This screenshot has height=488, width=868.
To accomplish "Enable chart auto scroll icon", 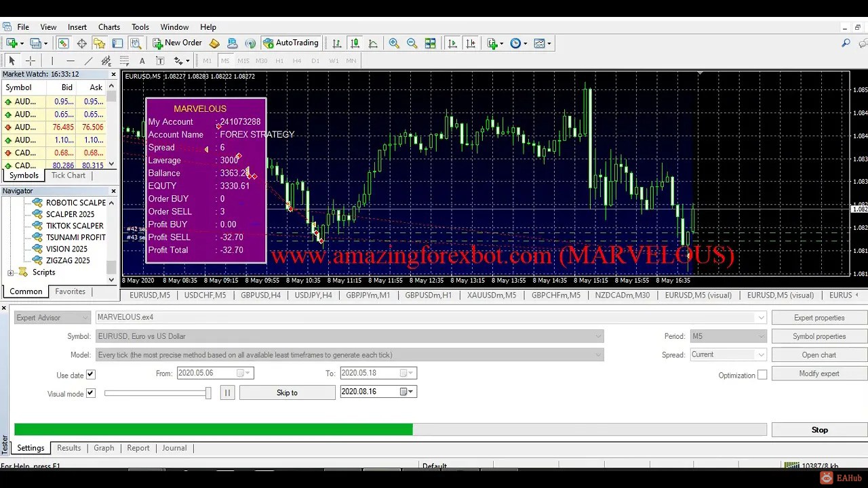I will [x=452, y=43].
